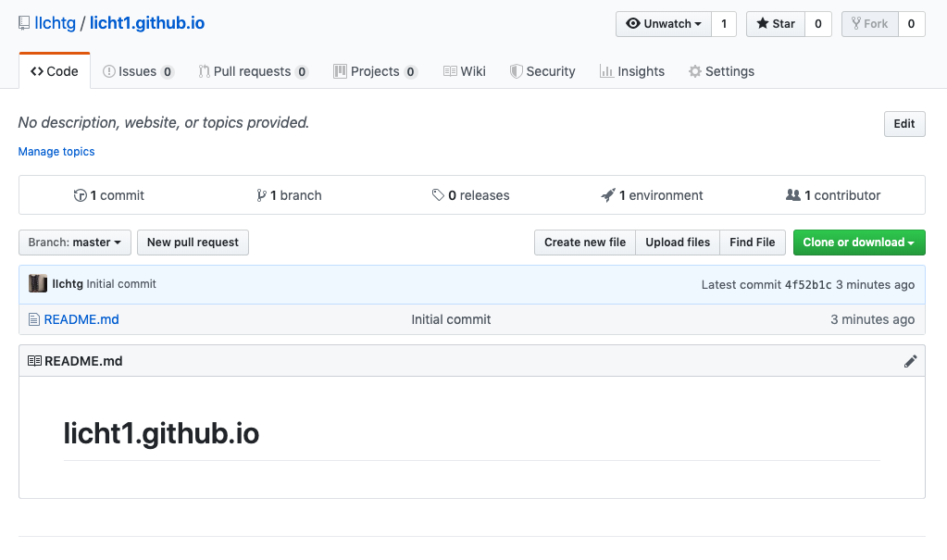Edit the README with pencil icon
Image resolution: width=947 pixels, height=560 pixels.
pyautogui.click(x=910, y=361)
